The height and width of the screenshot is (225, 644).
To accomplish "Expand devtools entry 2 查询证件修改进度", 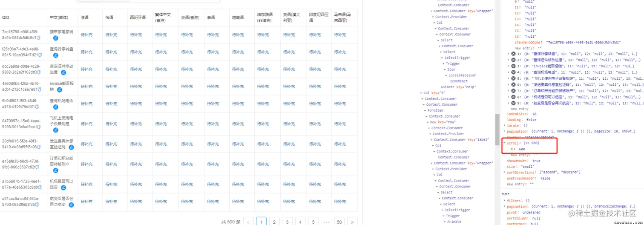I will tap(509, 60).
